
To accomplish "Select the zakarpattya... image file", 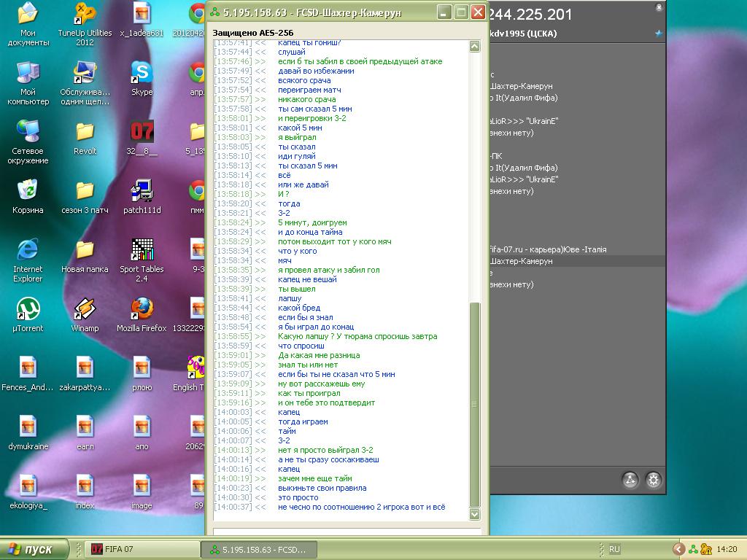I will pos(85,374).
